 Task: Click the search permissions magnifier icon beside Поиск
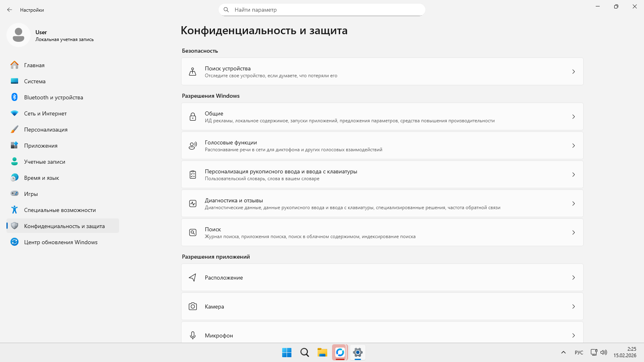[x=193, y=232]
